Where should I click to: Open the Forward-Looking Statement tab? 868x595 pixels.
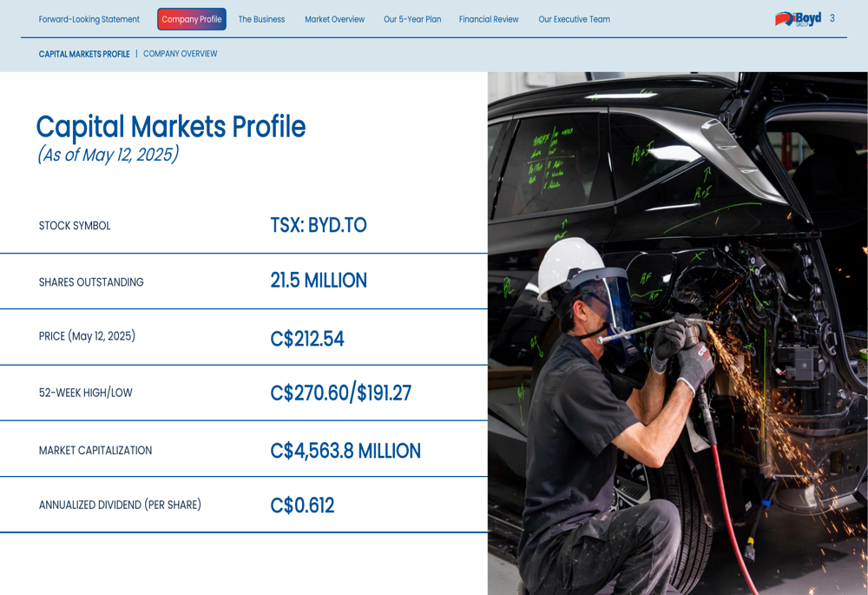tap(89, 19)
